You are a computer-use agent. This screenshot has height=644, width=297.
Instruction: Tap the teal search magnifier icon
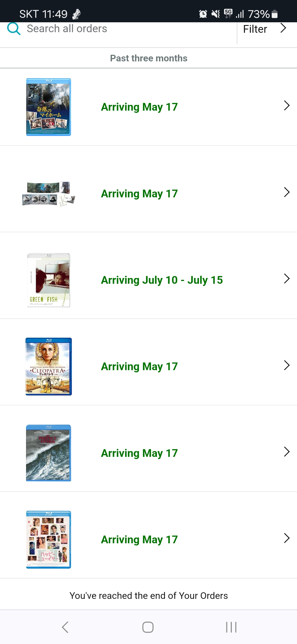point(14,29)
